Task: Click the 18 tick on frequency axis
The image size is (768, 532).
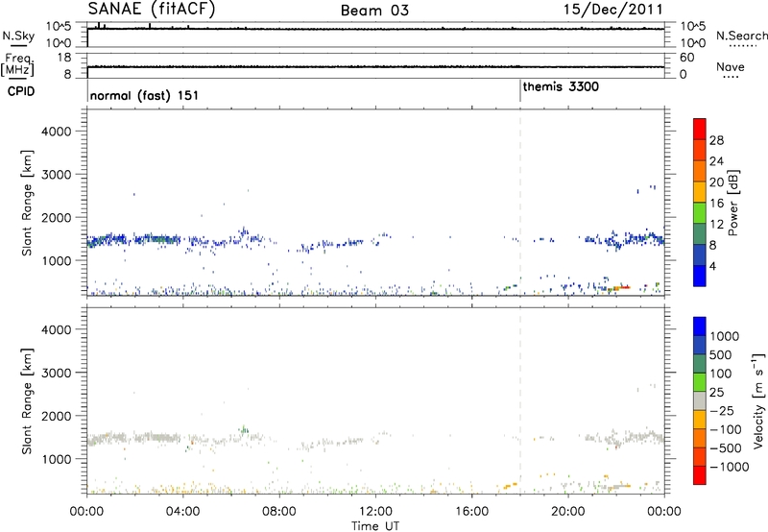Action: click(64, 58)
